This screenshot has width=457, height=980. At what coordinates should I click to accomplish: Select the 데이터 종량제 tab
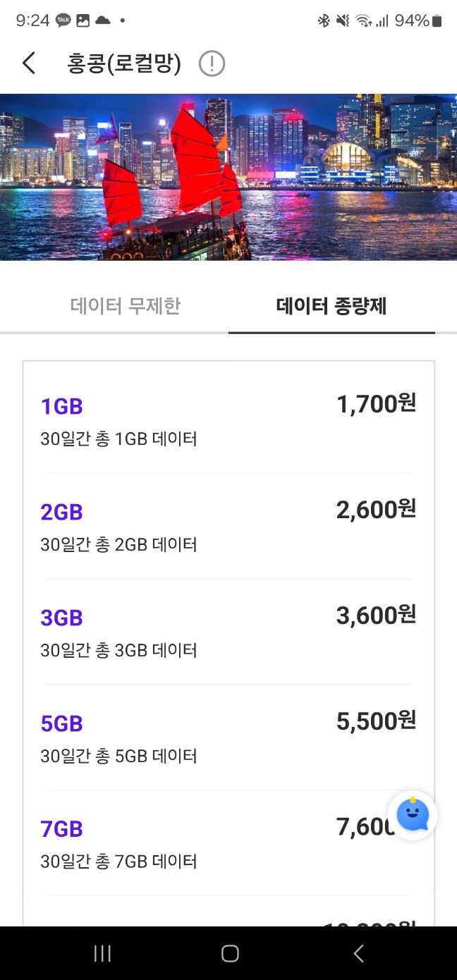(331, 306)
